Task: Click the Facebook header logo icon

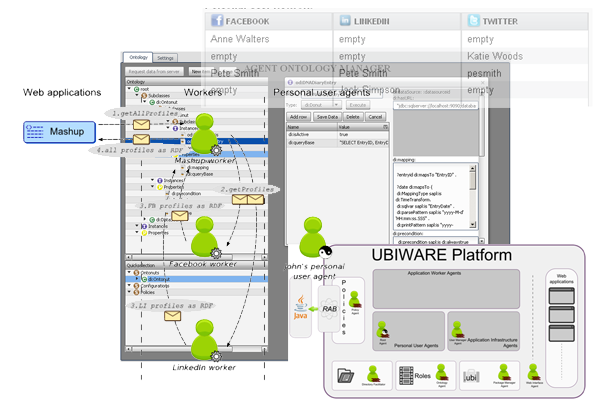Action: point(214,19)
